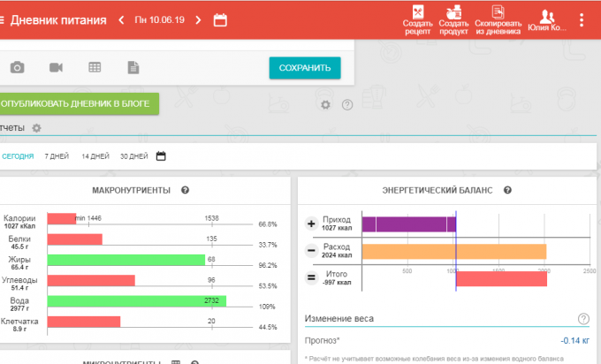Open the Юлия Ко... profile menu
601x364 pixels.
tap(547, 19)
